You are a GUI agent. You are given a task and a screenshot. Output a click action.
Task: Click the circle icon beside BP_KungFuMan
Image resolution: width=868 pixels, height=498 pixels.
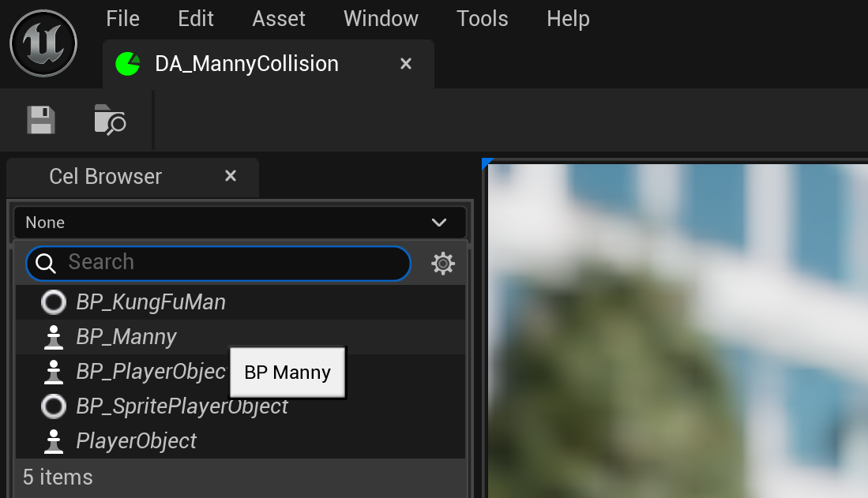point(53,301)
